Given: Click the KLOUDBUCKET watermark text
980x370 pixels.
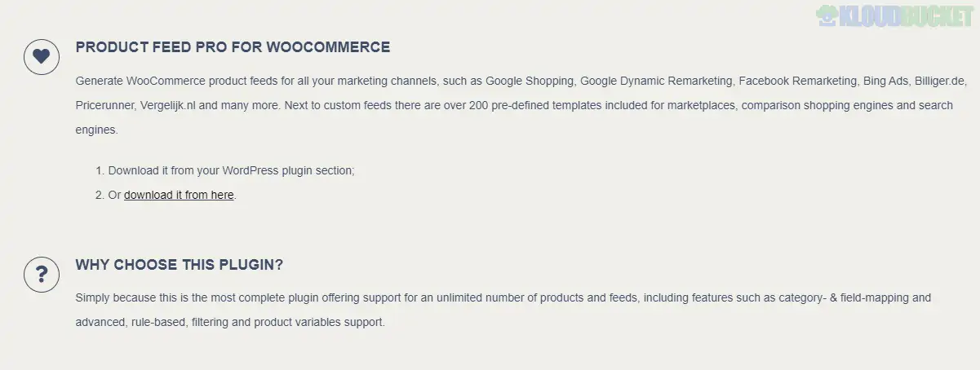Looking at the screenshot, I should click(x=907, y=15).
